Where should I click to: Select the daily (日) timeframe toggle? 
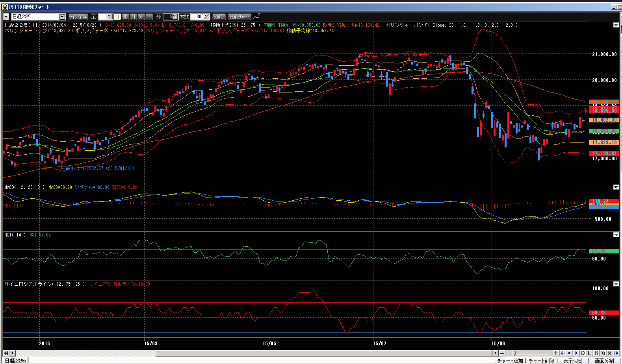pos(117,17)
